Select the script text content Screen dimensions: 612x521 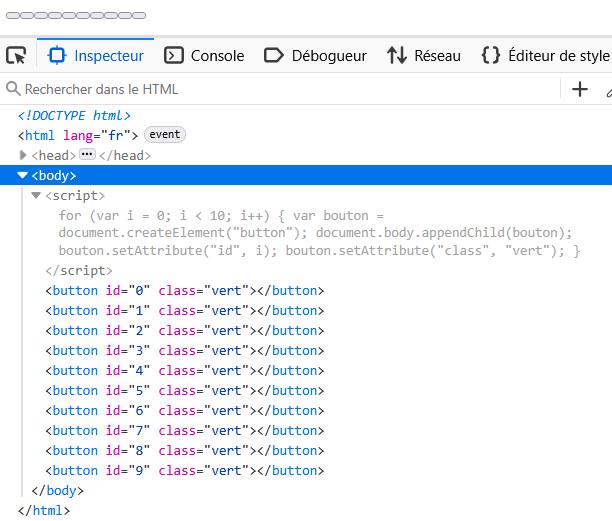(319, 233)
